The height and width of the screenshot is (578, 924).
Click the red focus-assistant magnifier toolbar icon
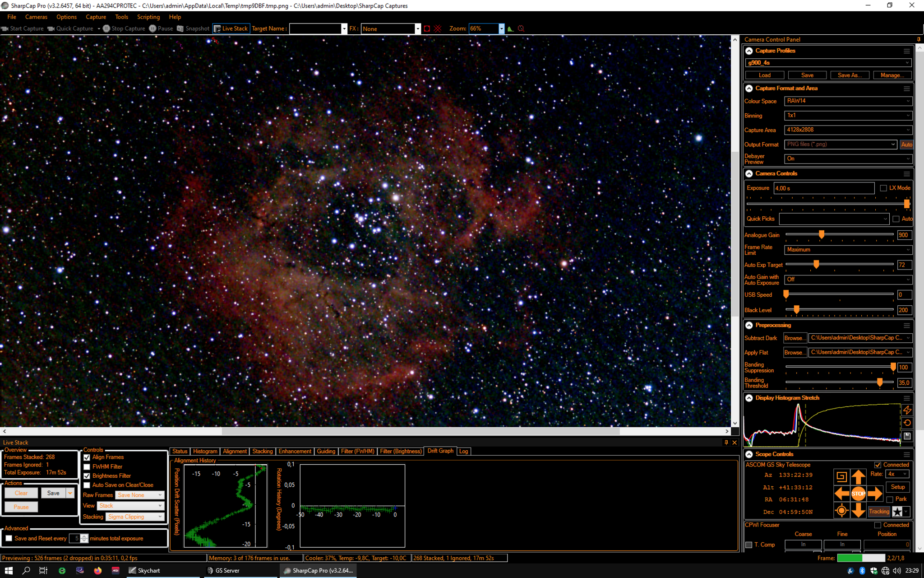pyautogui.click(x=521, y=28)
